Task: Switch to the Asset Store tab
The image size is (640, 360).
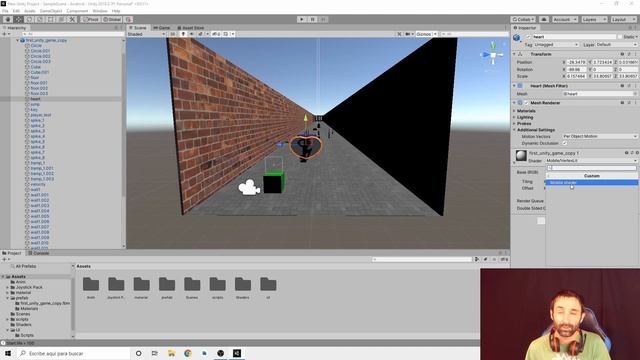Action: (x=191, y=28)
